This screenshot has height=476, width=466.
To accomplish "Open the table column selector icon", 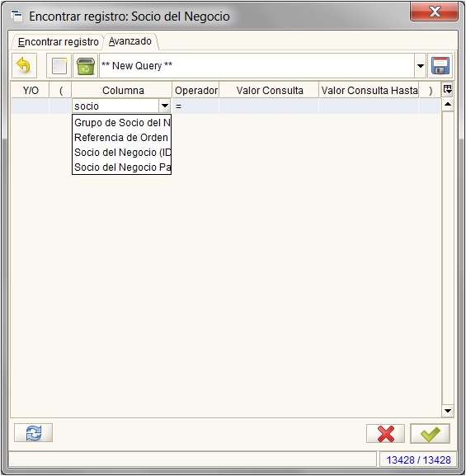I will (x=448, y=90).
